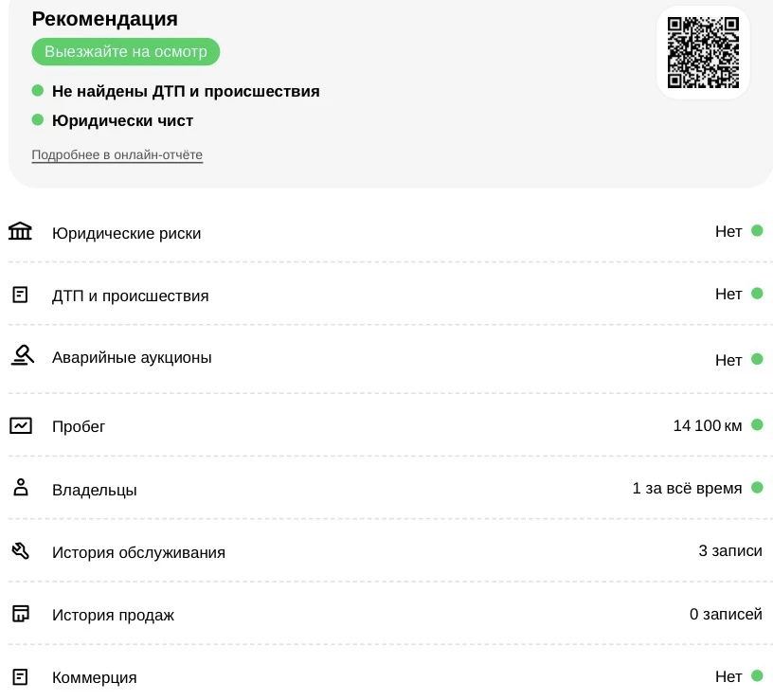Select the Юридические риски row label
Image resolution: width=773 pixels, height=700 pixels.
127,233
